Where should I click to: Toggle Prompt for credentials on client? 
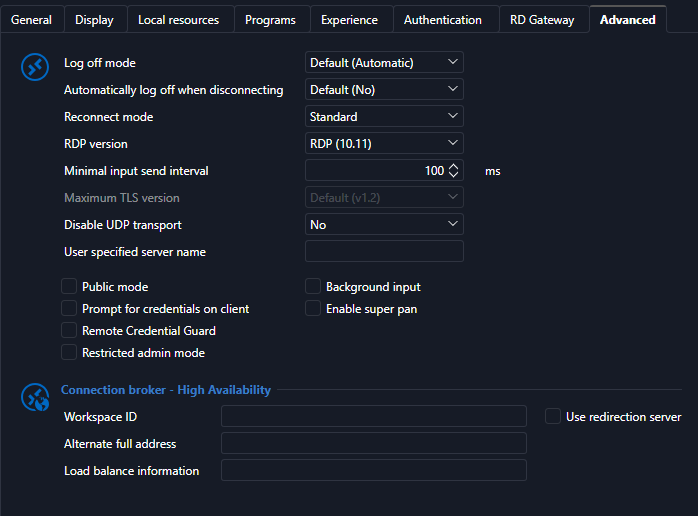click(x=69, y=308)
